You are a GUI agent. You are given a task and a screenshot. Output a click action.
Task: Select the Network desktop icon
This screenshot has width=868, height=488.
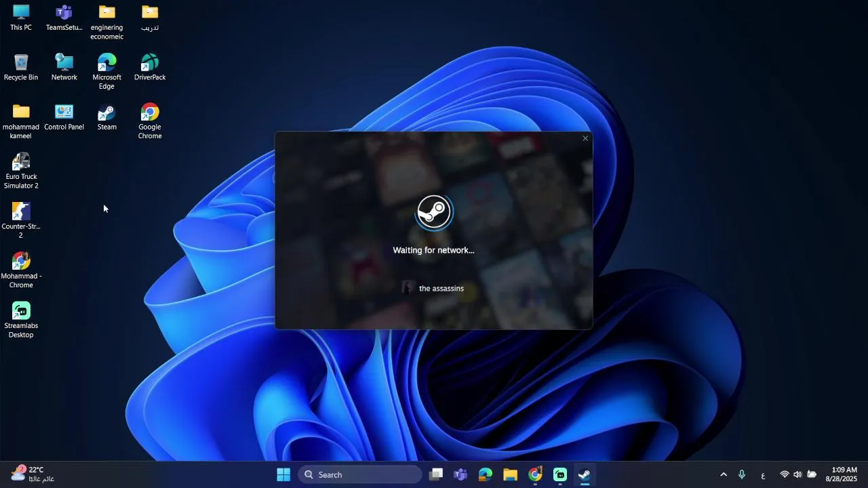64,68
